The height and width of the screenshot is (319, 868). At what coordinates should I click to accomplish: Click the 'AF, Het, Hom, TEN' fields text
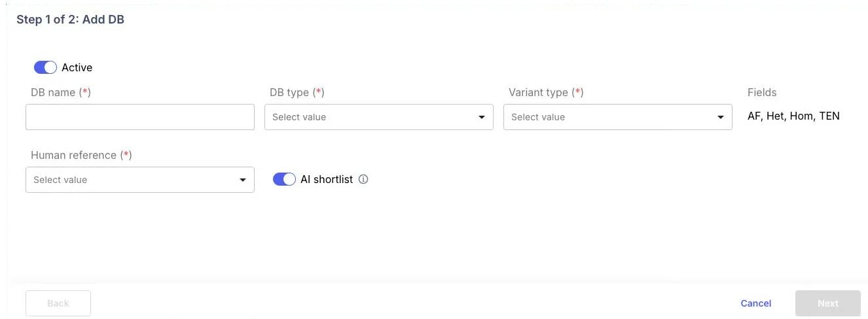pos(793,116)
